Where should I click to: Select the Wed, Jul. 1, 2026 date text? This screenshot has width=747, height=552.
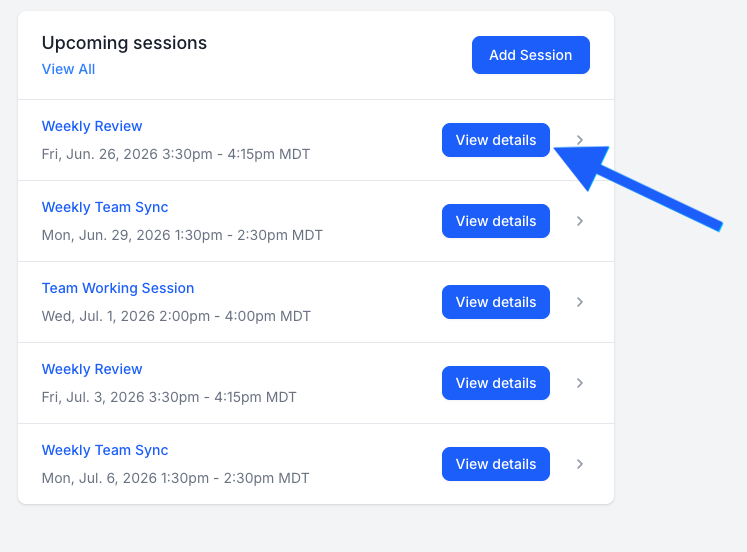tap(176, 316)
